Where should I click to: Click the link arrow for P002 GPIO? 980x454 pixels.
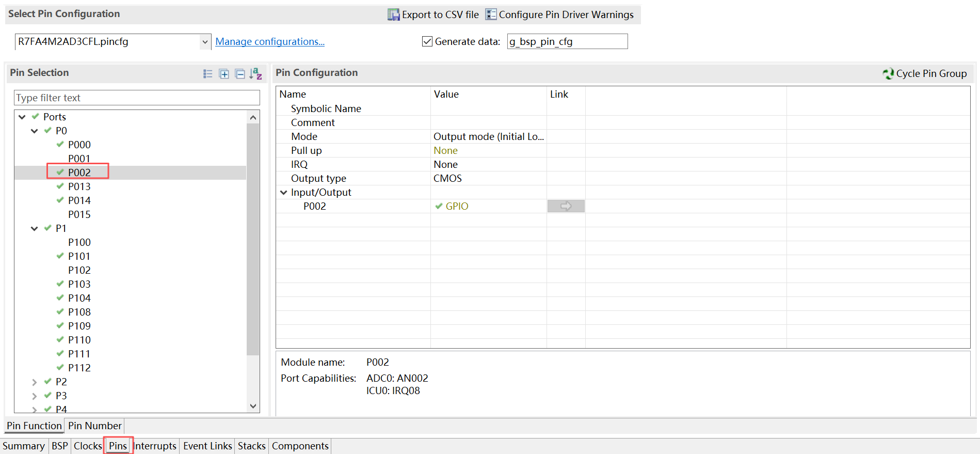point(566,206)
